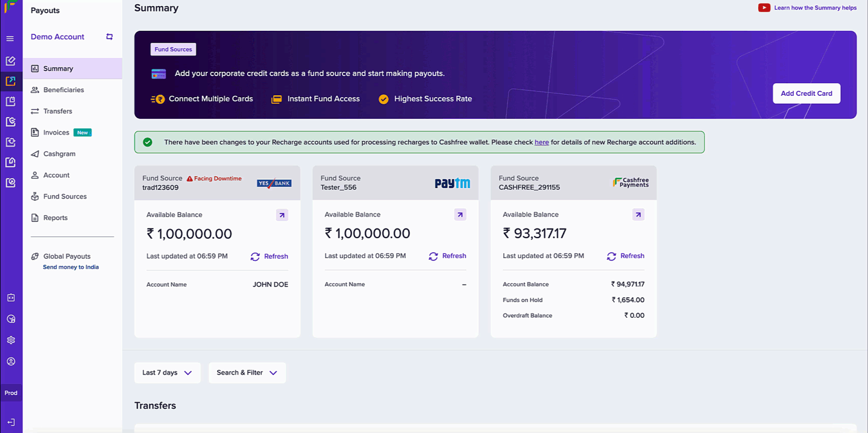The height and width of the screenshot is (433, 868).
Task: Click the Account person icon
Action: point(35,175)
